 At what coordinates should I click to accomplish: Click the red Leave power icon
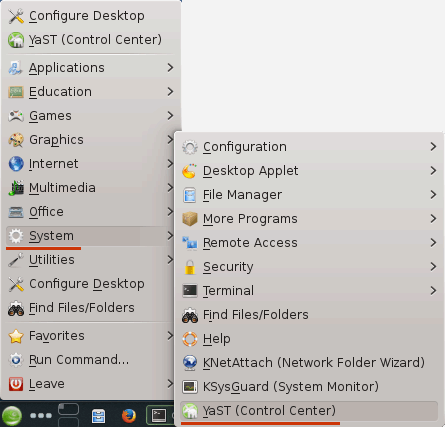(16, 384)
